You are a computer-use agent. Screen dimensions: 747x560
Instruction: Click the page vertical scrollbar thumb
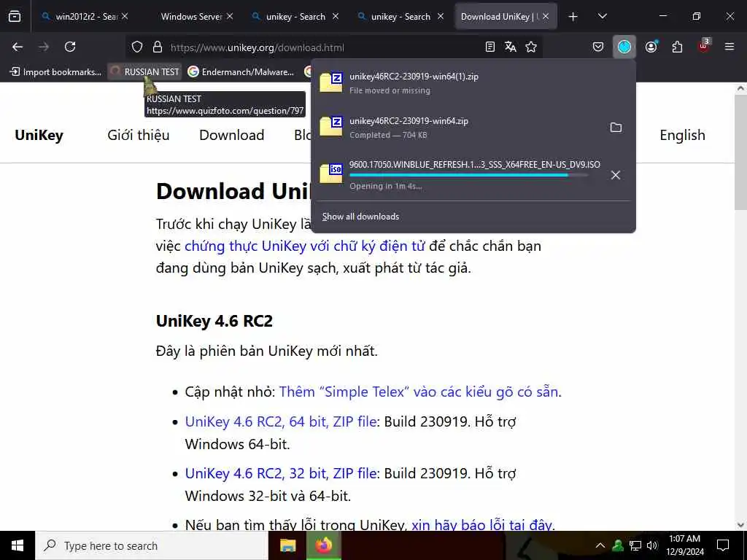pyautogui.click(x=740, y=151)
